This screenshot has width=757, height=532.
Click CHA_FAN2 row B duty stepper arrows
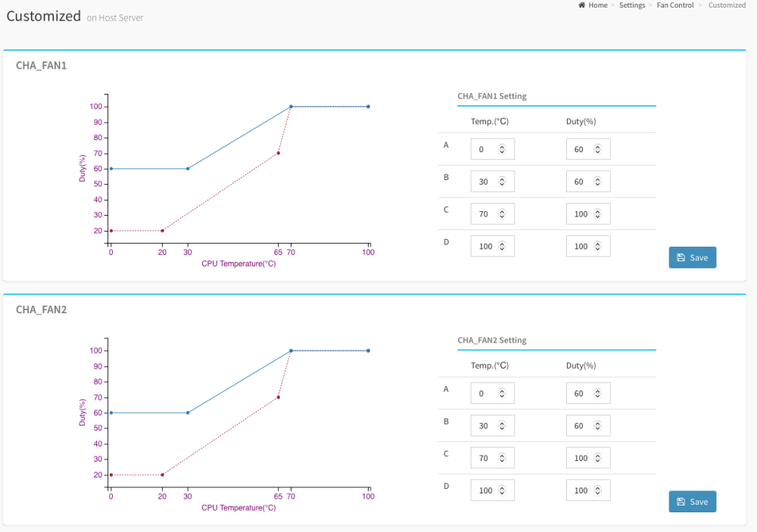click(x=598, y=426)
